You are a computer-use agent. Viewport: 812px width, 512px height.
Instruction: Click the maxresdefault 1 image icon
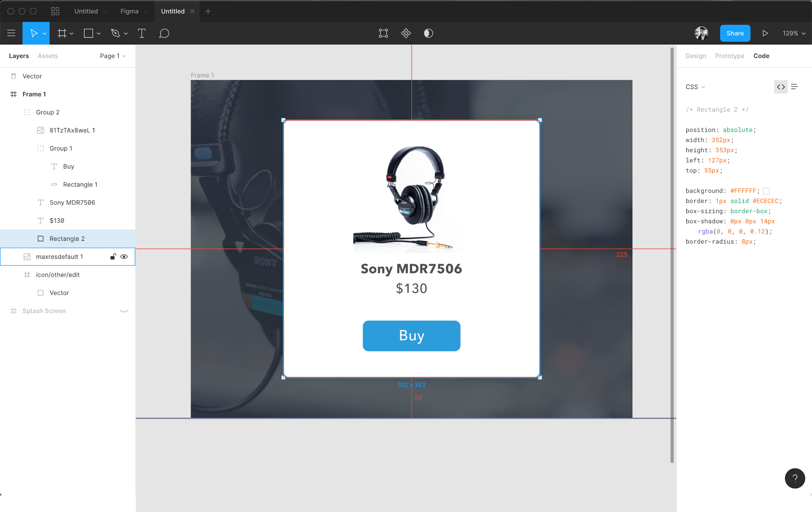pos(27,257)
